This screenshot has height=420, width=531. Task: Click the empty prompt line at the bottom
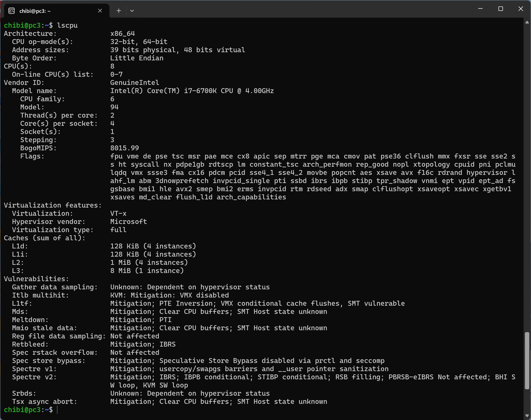(x=148, y=410)
